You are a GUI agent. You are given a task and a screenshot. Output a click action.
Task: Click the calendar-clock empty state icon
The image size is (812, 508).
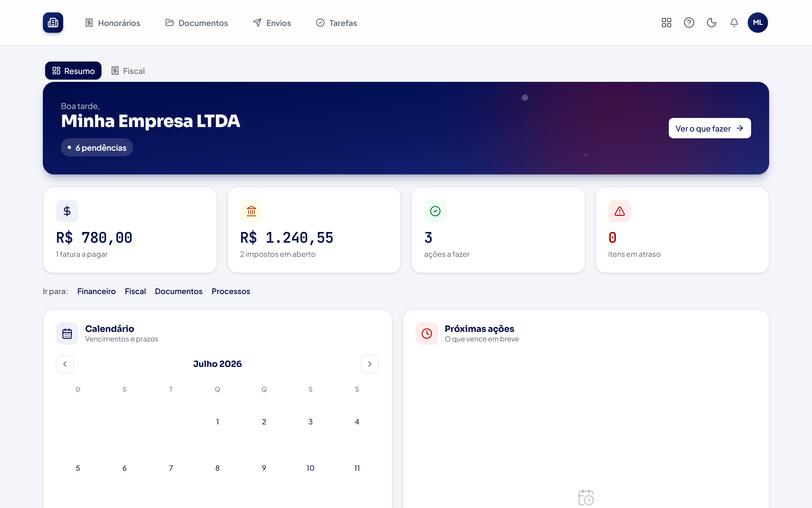[x=586, y=497]
